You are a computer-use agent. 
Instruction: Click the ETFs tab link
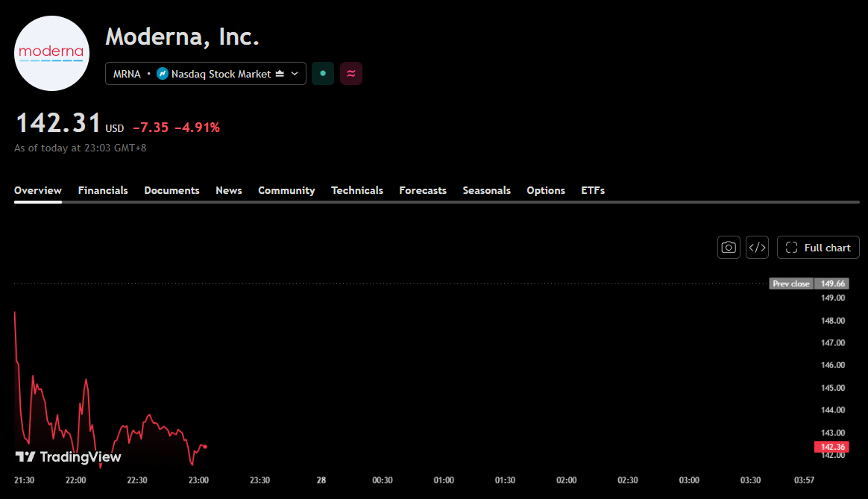point(593,190)
